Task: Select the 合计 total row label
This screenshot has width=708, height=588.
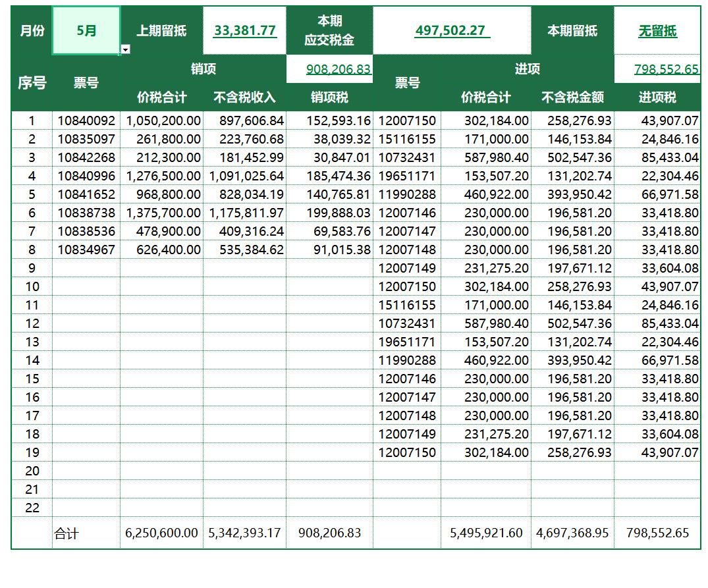Action: tap(67, 534)
